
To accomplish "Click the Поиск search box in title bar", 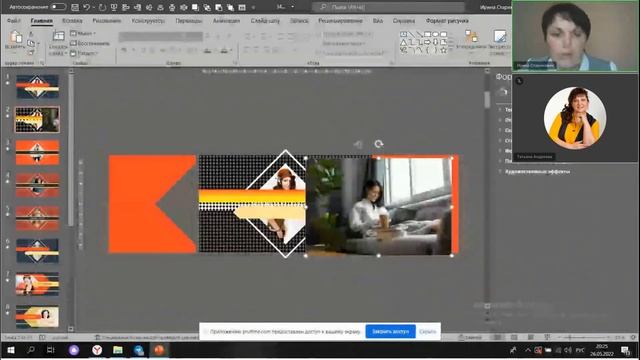I will click(x=388, y=7).
